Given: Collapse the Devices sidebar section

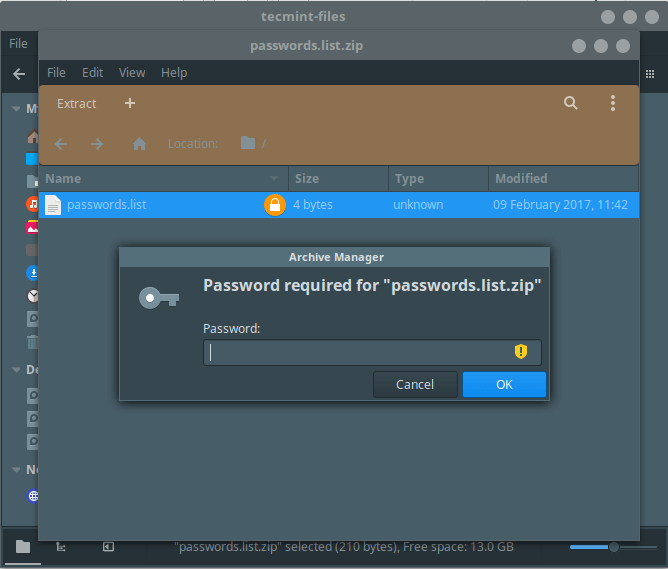Looking at the screenshot, I should [16, 370].
